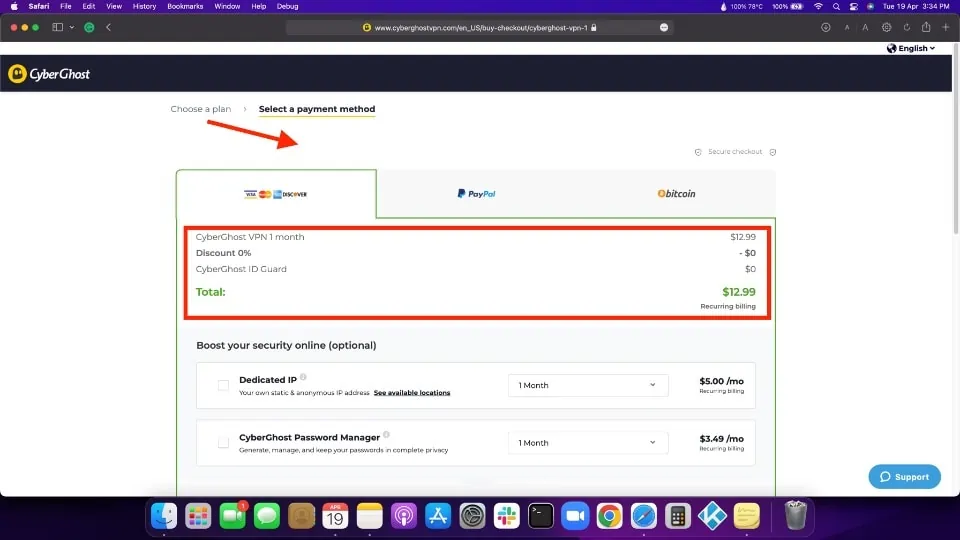Screen dimensions: 960x540
Task: Open FaceTime from the Dock
Action: coord(232,516)
